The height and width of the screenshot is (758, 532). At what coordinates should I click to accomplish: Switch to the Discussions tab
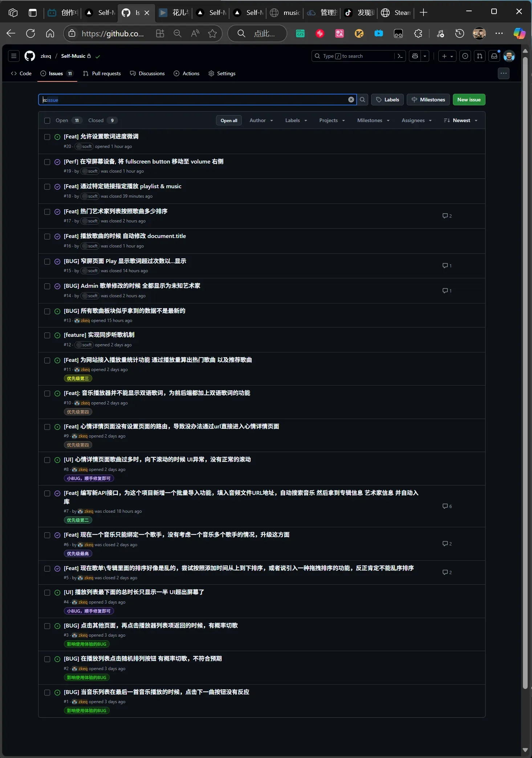pyautogui.click(x=147, y=73)
